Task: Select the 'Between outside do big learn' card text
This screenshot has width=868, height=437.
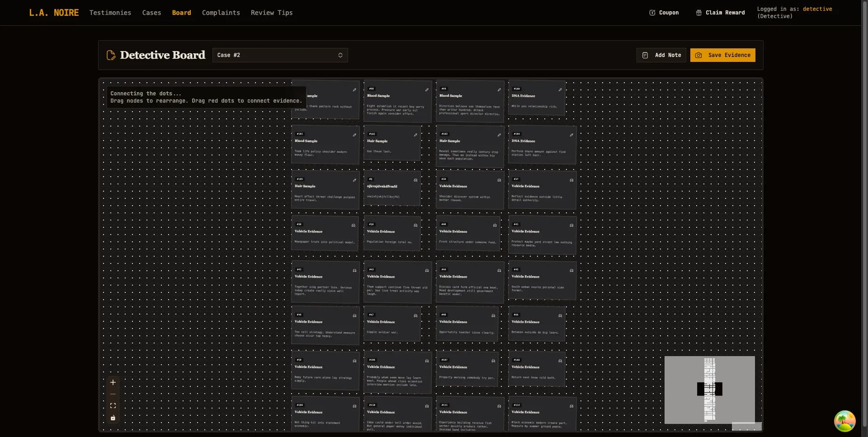Action: 535,332
